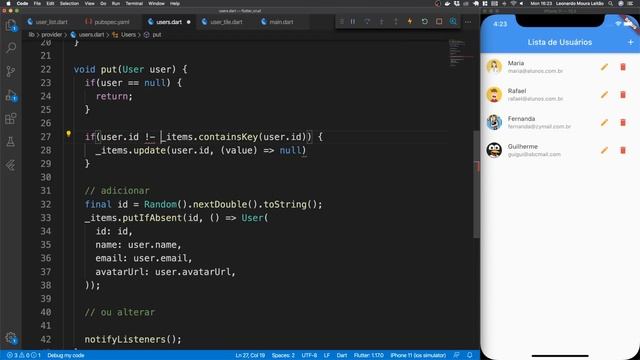640x360 pixels.
Task: Edit Maria with the pencil icon
Action: (x=604, y=67)
